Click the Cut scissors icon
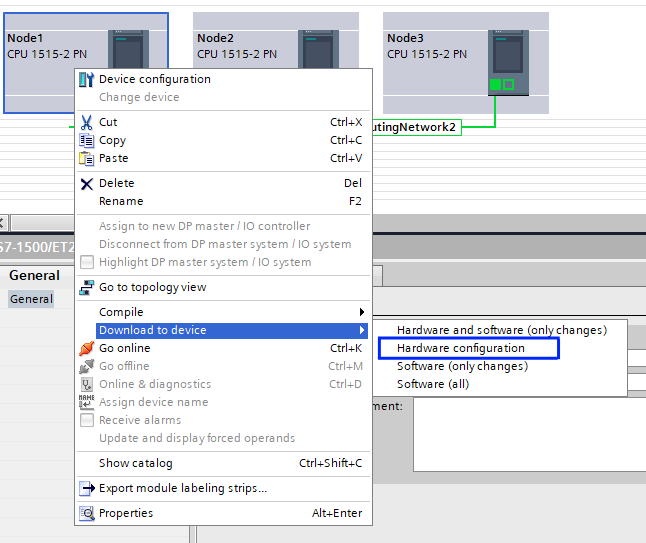Screen dimensions: 646x543 tap(87, 122)
